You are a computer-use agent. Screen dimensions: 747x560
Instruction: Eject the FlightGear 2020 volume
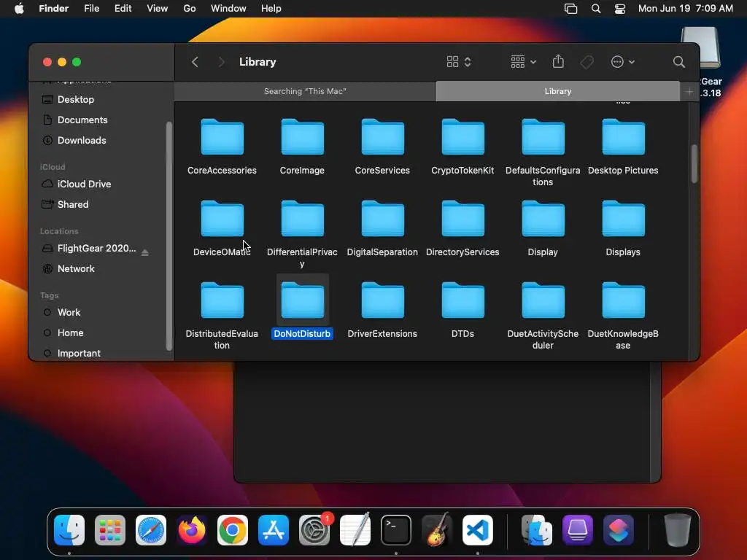point(145,252)
